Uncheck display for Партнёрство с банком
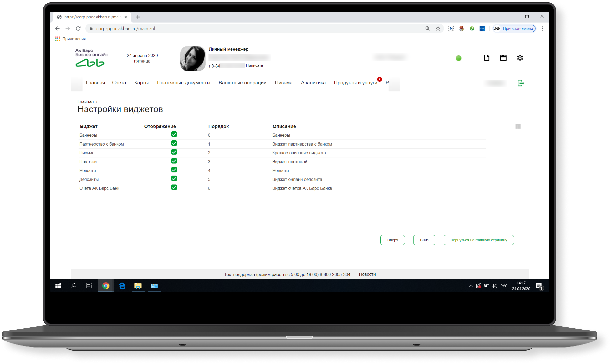Image resolution: width=611 pixels, height=364 pixels. click(174, 143)
